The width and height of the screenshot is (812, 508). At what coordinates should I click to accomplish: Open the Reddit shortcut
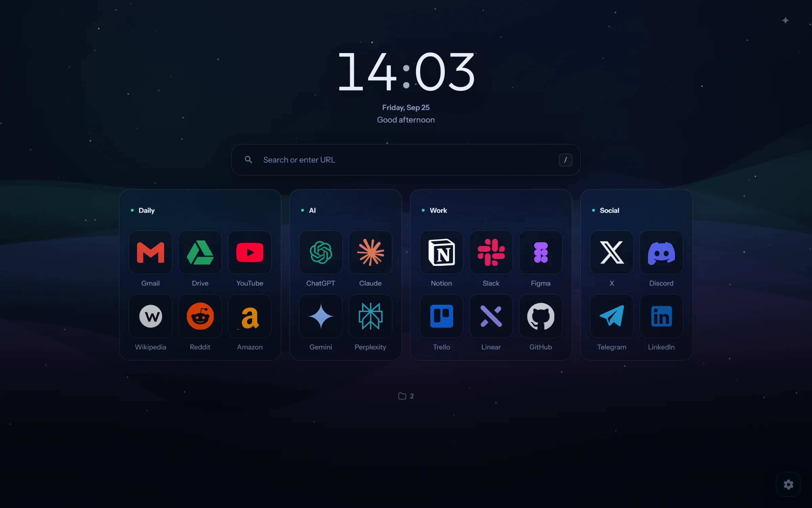pyautogui.click(x=200, y=316)
